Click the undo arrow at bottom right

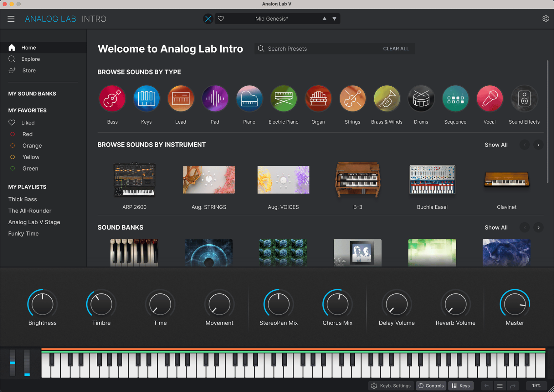click(487, 386)
